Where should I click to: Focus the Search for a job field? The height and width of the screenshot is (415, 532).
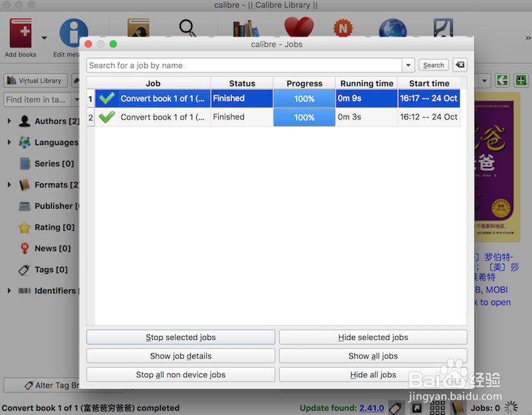(x=244, y=65)
